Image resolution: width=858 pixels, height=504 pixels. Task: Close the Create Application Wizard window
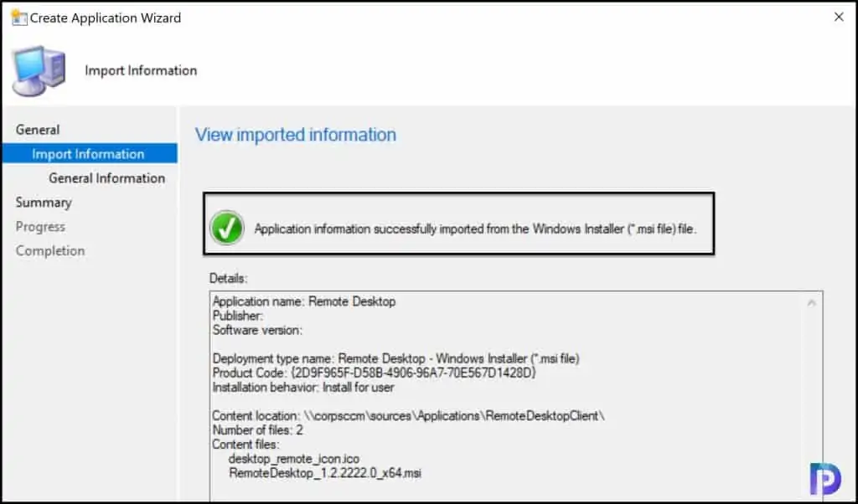pyautogui.click(x=838, y=17)
